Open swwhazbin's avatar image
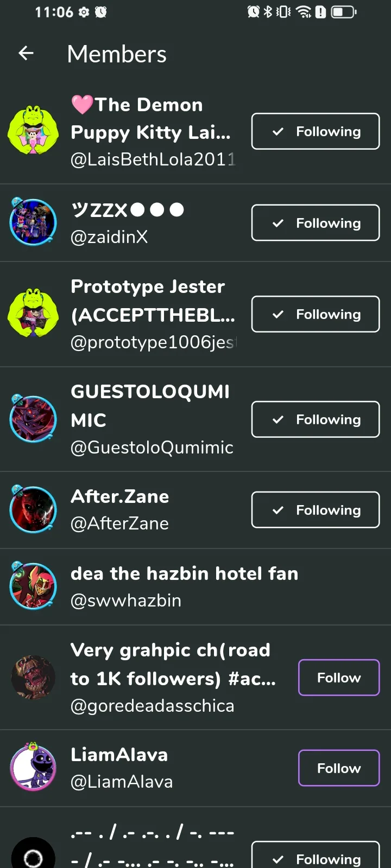 coord(33,586)
